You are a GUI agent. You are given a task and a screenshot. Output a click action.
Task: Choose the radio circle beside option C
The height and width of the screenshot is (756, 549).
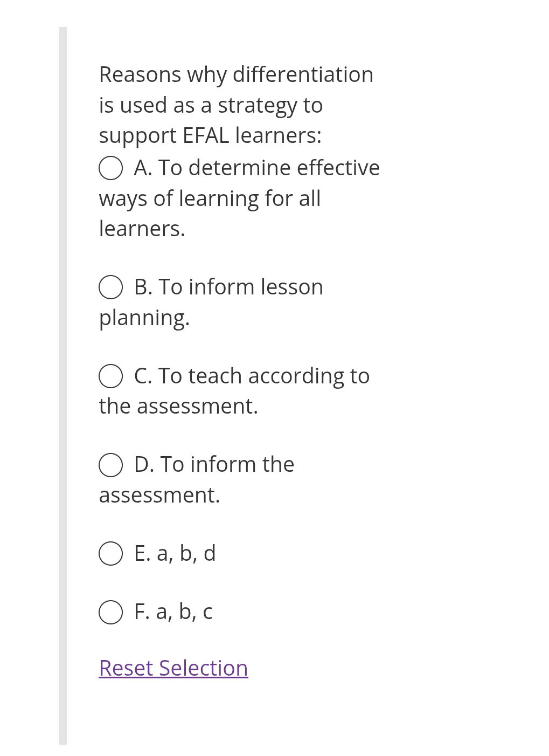110,376
